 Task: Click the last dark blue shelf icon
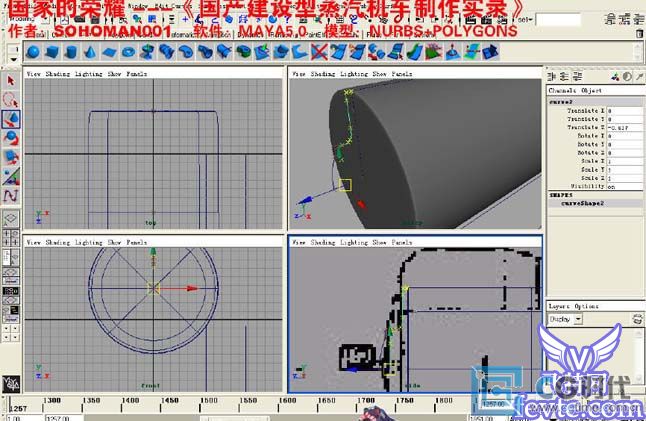pyautogui.click(x=491, y=52)
